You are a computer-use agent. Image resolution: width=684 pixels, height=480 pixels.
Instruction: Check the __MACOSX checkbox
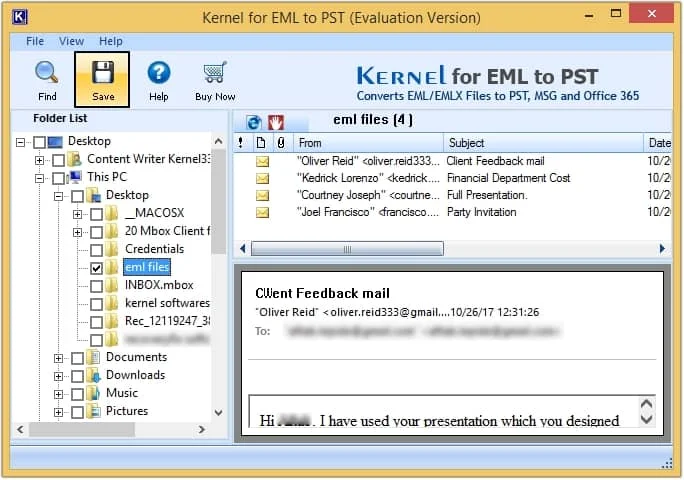pos(96,214)
